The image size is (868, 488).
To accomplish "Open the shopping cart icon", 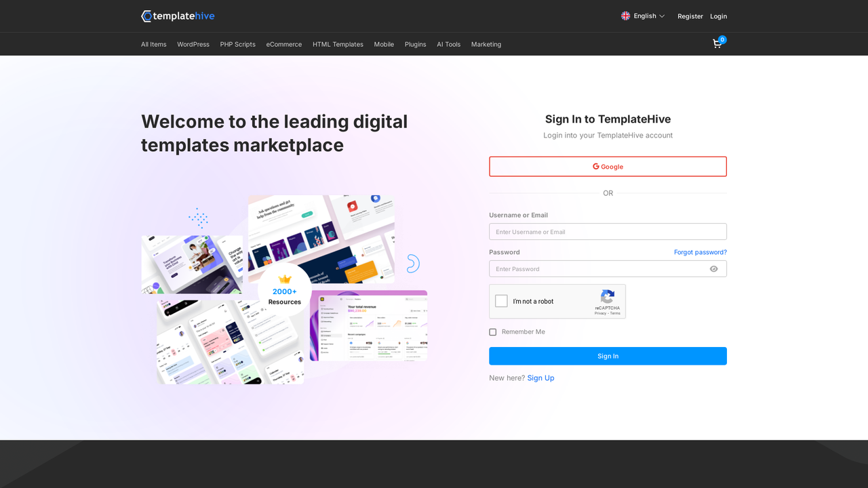I will [717, 44].
